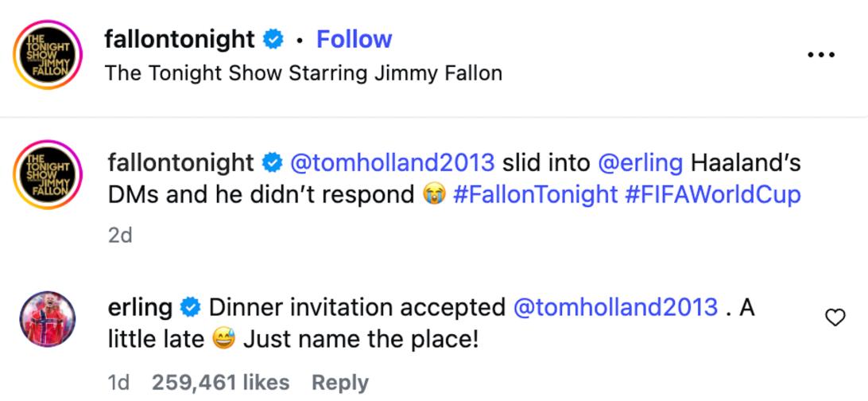Click the 2d timestamp under the caption
The height and width of the screenshot is (401, 868).
[x=120, y=236]
